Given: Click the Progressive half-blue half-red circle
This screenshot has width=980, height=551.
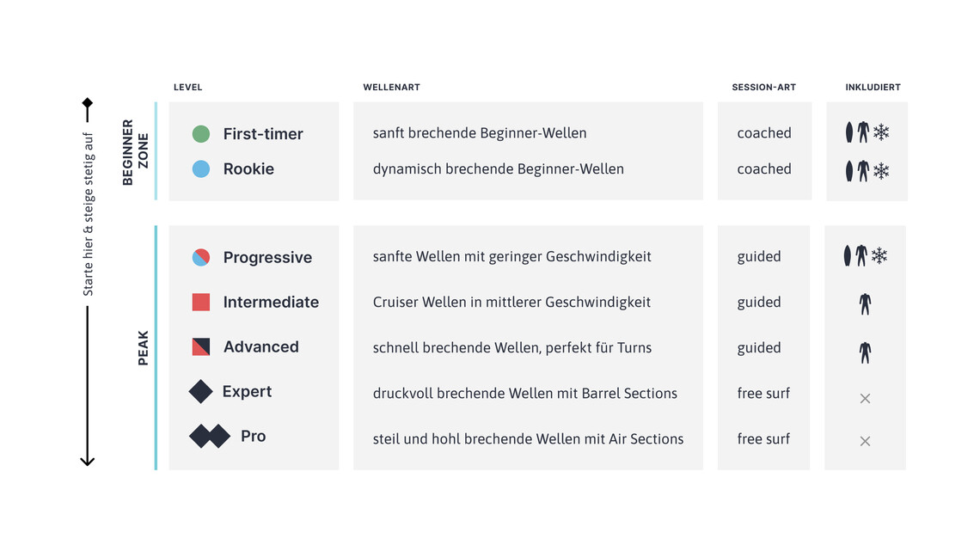Looking at the screenshot, I should (201, 257).
